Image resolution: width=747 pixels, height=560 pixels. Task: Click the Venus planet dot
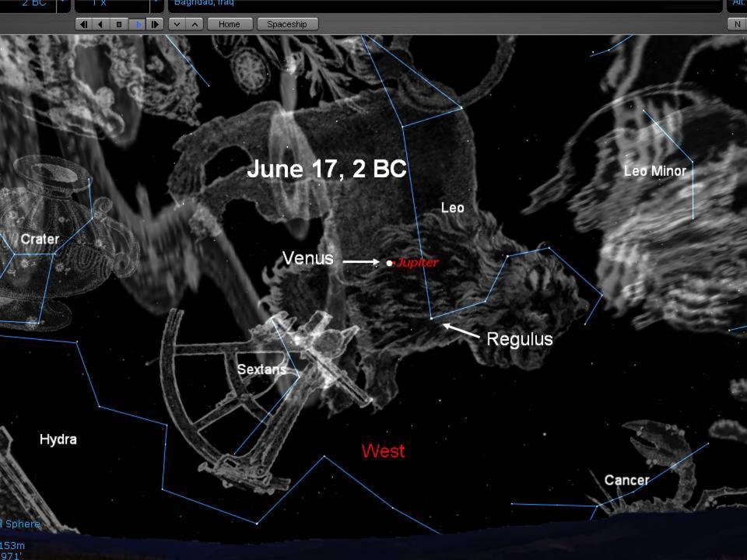point(390,264)
